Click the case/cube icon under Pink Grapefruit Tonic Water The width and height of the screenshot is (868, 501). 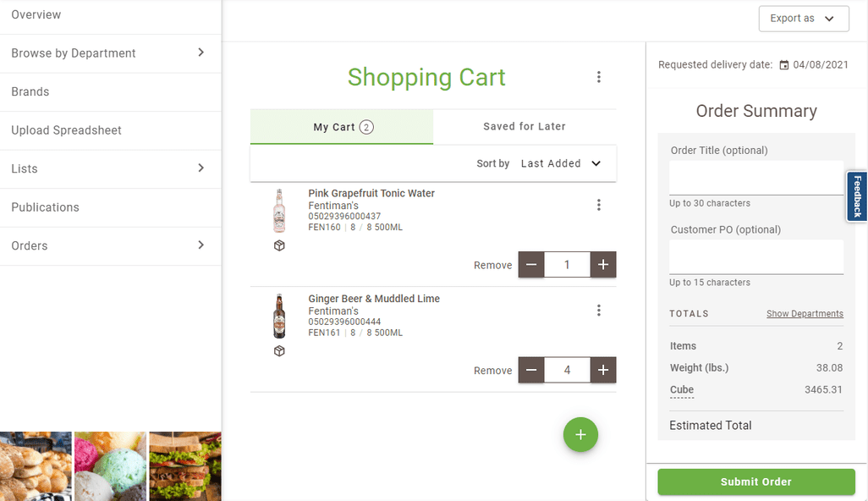point(279,245)
